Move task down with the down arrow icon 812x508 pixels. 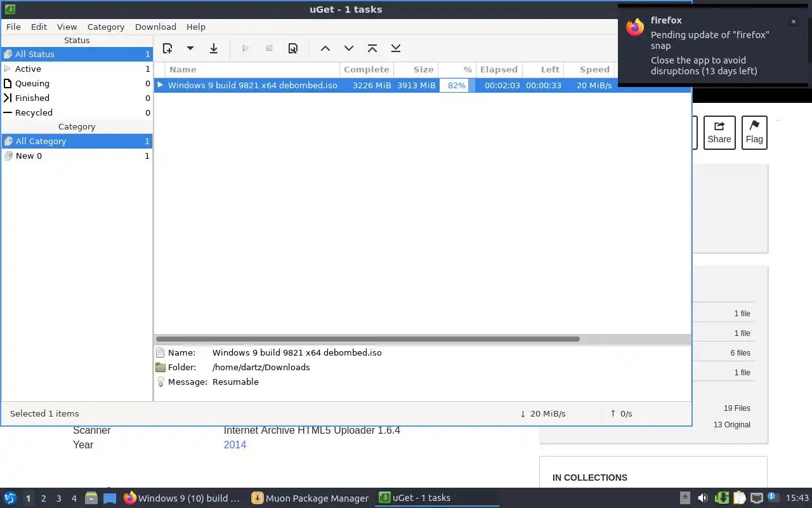[x=349, y=48]
